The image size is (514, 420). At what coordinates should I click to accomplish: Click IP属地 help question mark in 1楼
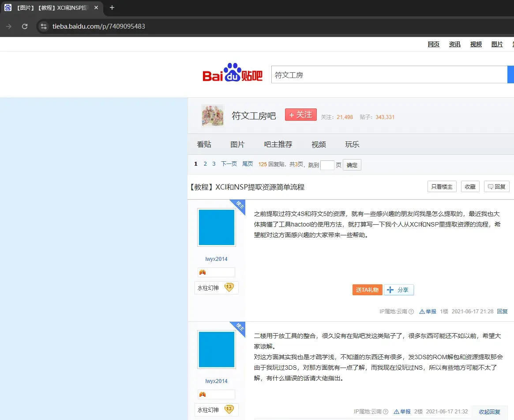411,312
